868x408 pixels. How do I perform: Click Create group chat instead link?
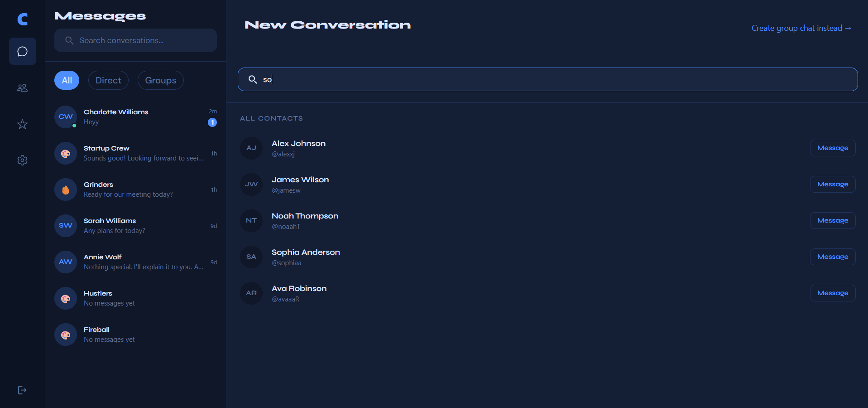(x=801, y=28)
